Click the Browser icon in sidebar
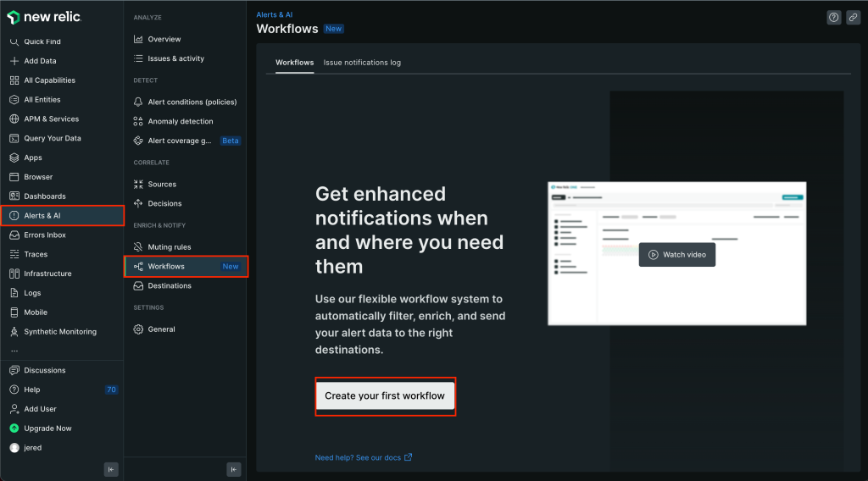This screenshot has height=481, width=868. point(14,177)
